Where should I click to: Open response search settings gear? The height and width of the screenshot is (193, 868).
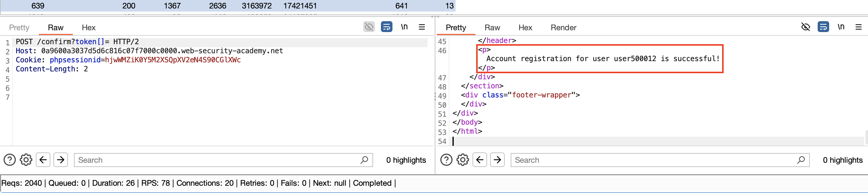coord(463,160)
